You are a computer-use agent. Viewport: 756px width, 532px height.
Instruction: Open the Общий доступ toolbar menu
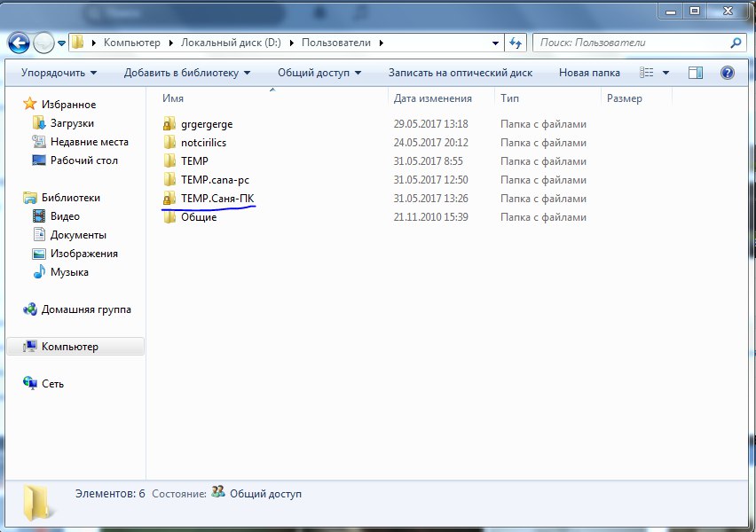pos(319,73)
